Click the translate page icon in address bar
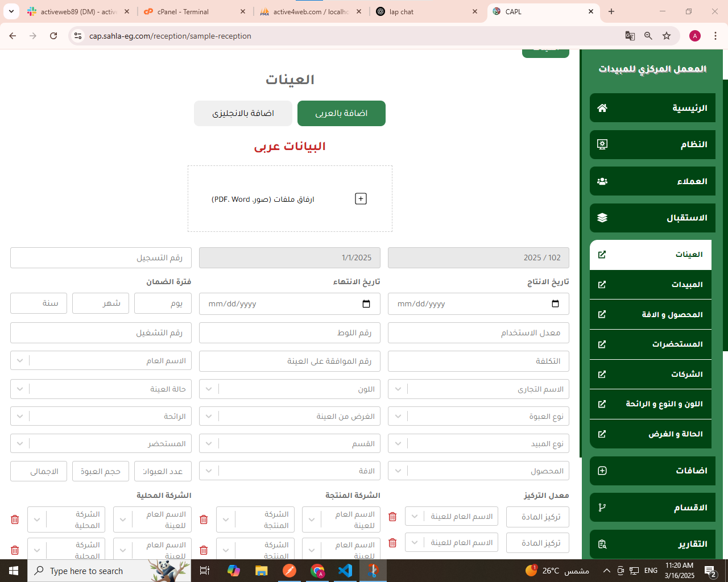 click(x=630, y=36)
